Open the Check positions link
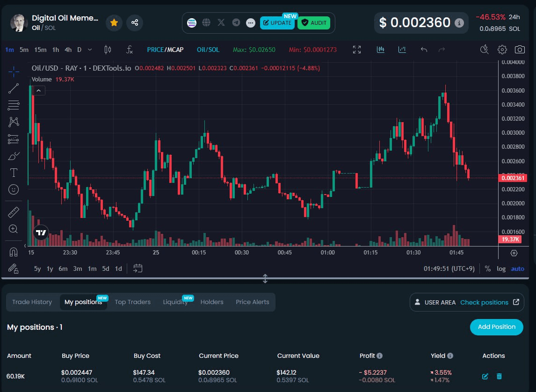536x392 pixels. click(490, 303)
